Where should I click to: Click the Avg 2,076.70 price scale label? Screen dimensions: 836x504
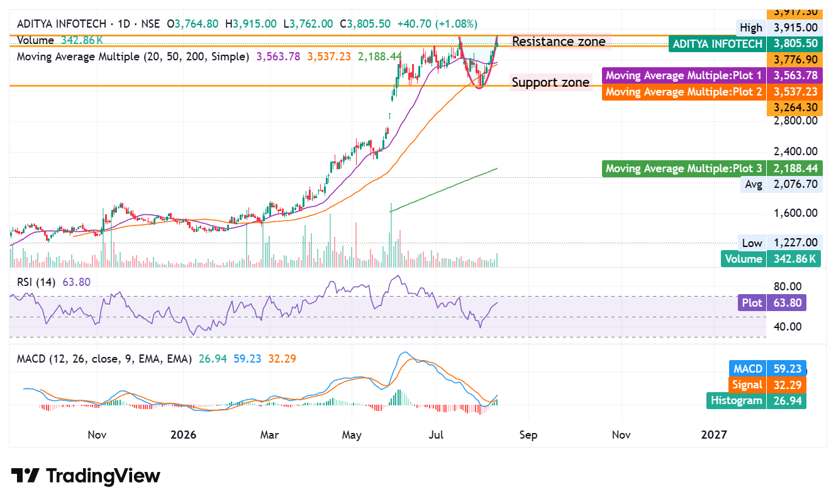[781, 184]
